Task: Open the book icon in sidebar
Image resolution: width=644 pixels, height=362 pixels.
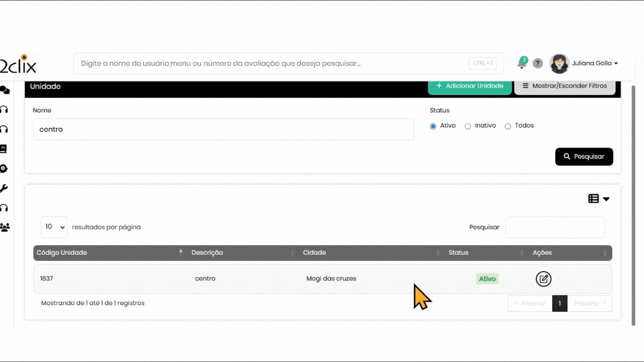Action: click(4, 149)
